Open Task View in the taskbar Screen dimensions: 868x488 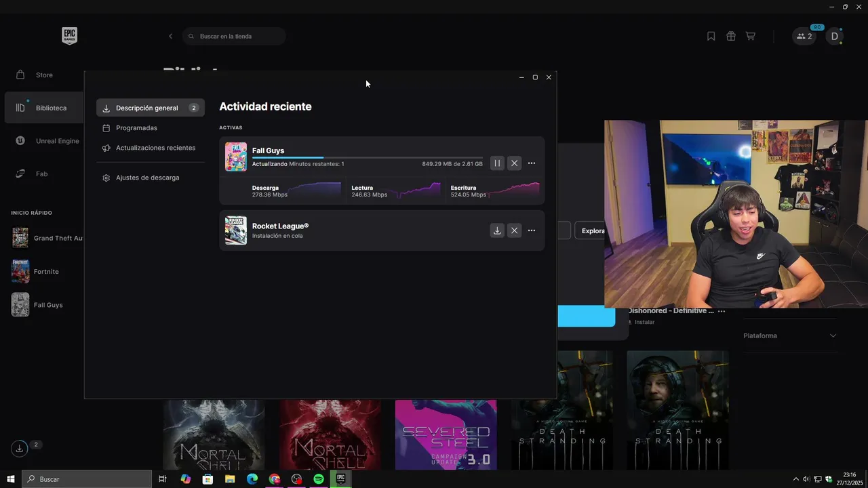click(163, 479)
